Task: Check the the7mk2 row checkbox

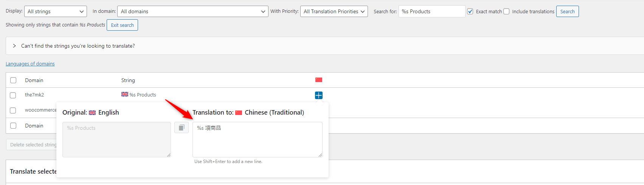Action: [13, 95]
